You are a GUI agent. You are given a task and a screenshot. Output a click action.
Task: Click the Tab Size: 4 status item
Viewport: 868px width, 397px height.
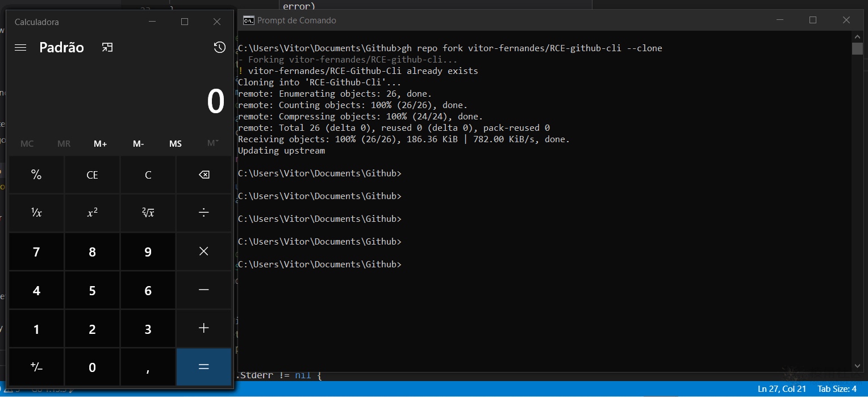pos(837,389)
